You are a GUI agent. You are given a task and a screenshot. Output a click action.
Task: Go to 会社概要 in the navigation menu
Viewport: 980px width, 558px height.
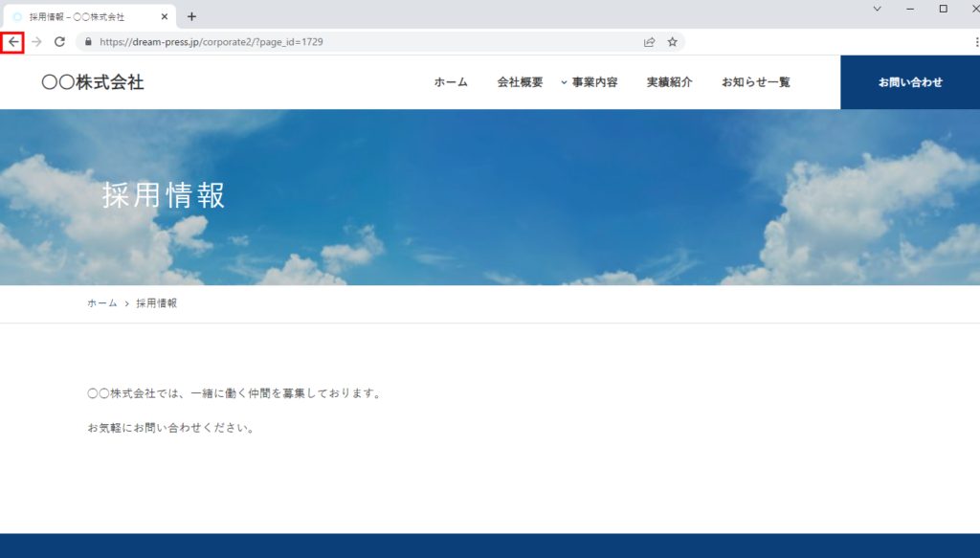[520, 82]
